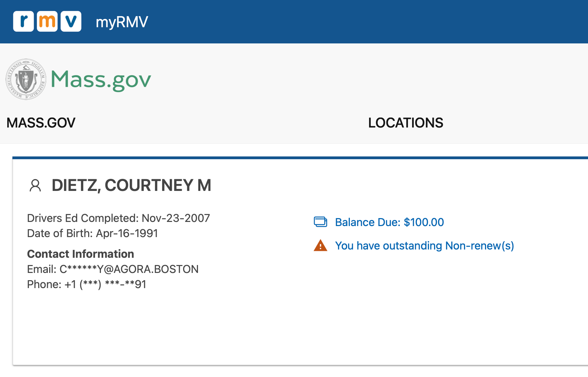Click the Date of Birth line

tap(92, 233)
